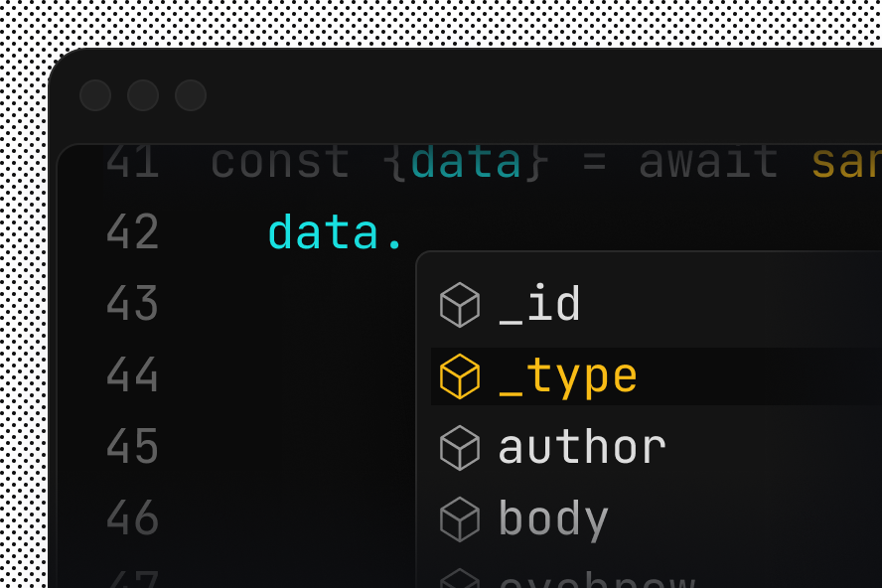Choose the author field from autocomplete
882x588 pixels.
tap(582, 446)
